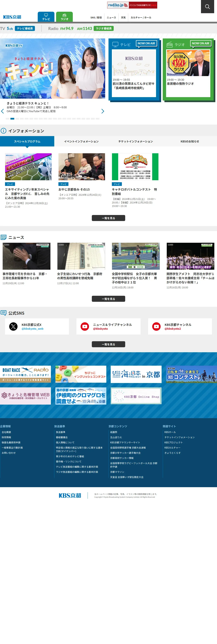This screenshot has height=644, width=217.
Task: Click 一覧を見る under information section
Action: (x=108, y=218)
